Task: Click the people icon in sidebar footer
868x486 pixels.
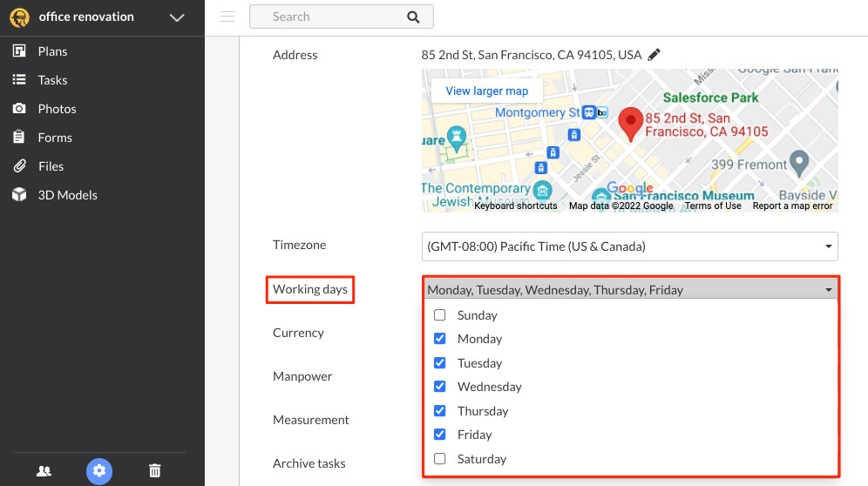Action: [44, 471]
